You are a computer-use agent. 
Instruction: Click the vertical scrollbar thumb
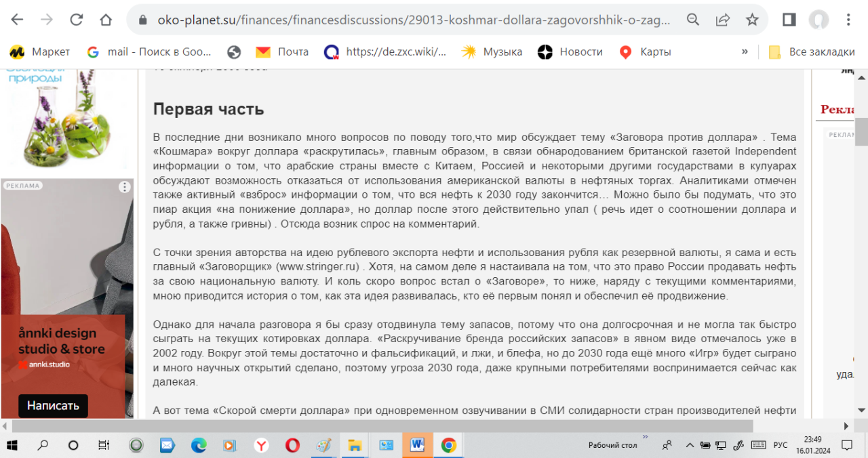(x=861, y=131)
